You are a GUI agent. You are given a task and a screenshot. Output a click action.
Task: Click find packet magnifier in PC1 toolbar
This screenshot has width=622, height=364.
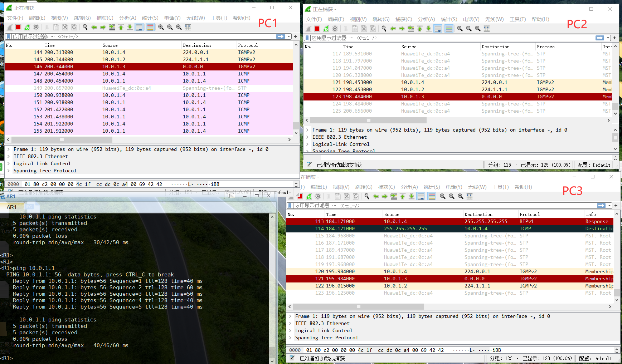(85, 27)
